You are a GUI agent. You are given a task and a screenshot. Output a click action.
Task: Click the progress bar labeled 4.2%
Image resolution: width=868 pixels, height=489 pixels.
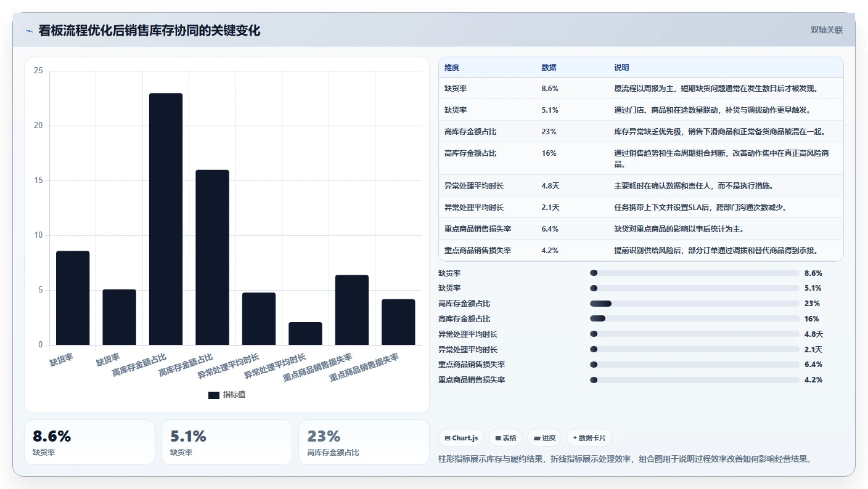click(x=694, y=380)
